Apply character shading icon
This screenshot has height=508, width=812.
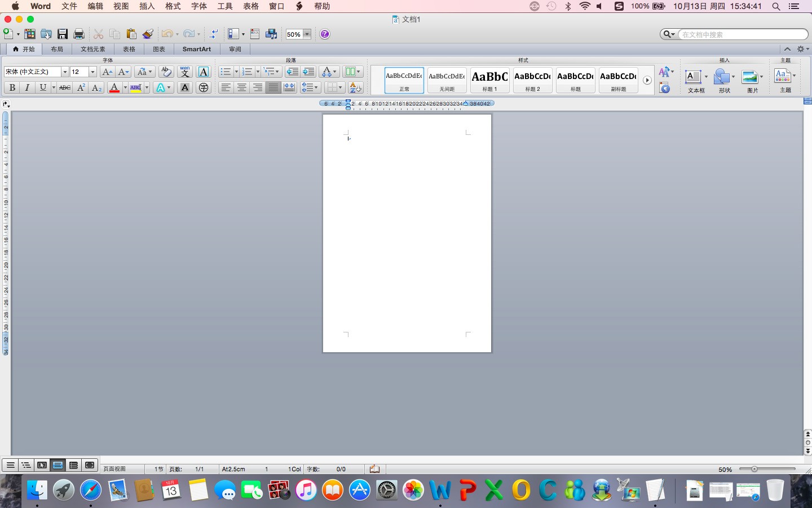[x=185, y=87]
